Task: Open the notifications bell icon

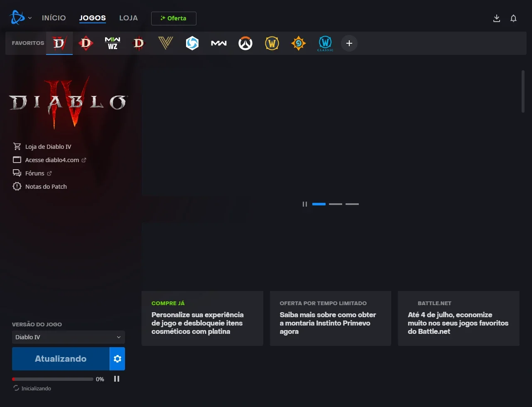Action: (514, 18)
